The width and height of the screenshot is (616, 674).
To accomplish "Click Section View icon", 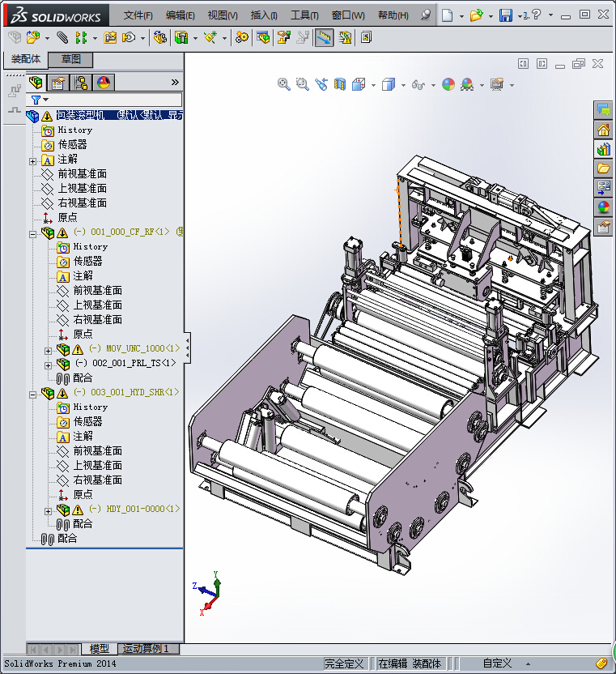I will coord(340,84).
